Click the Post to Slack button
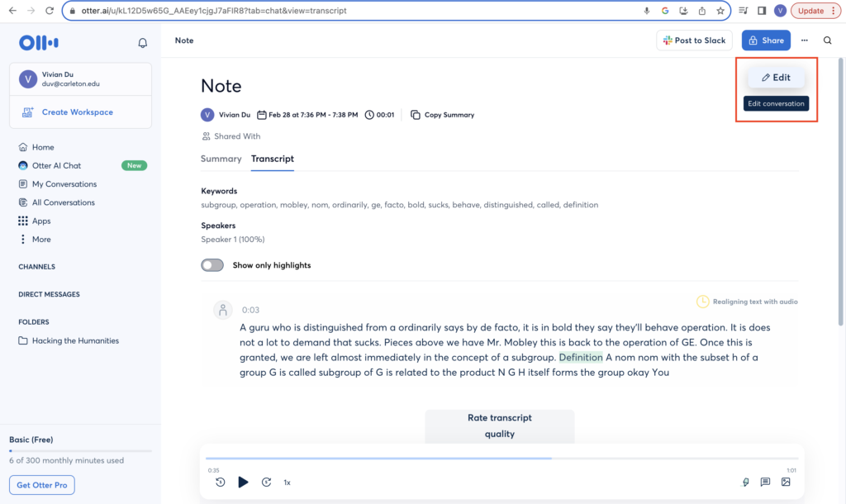Viewport: 846px width, 504px height. point(694,40)
